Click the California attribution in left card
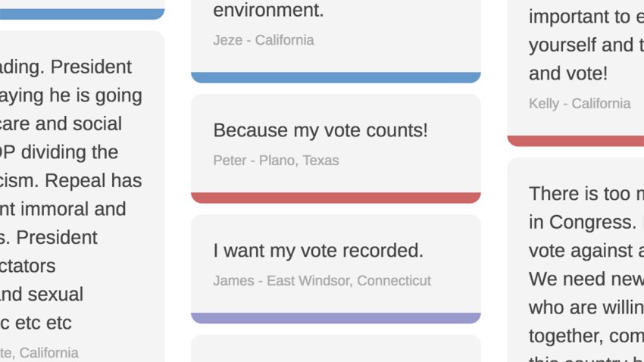This screenshot has height=362, width=644. tap(39, 353)
